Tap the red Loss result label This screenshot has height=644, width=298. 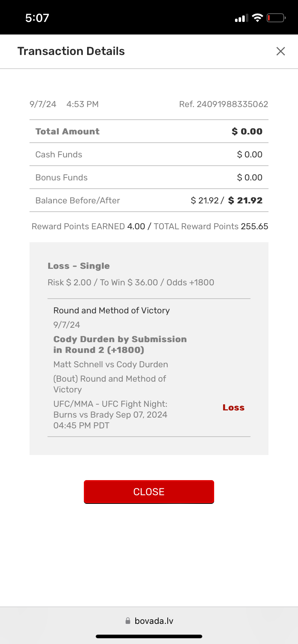(233, 408)
